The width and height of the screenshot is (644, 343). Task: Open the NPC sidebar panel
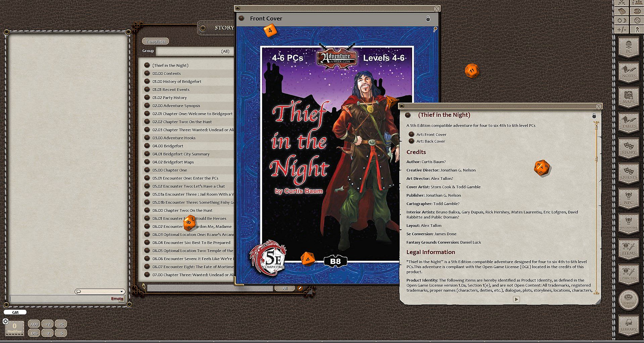pos(629,198)
